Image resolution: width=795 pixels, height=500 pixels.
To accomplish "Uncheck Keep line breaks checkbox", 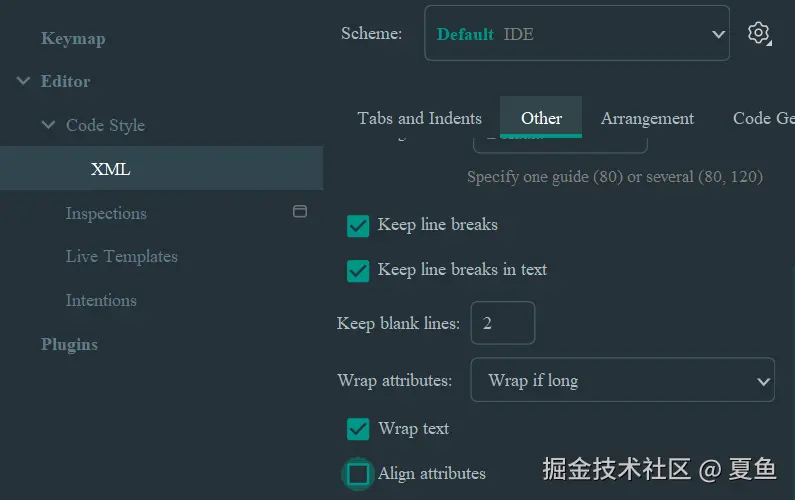I will pos(358,226).
